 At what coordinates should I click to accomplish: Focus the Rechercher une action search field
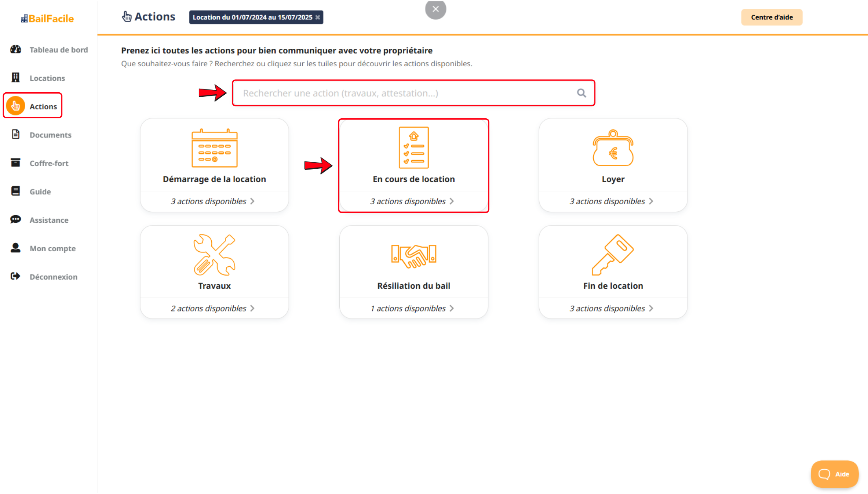coord(406,93)
